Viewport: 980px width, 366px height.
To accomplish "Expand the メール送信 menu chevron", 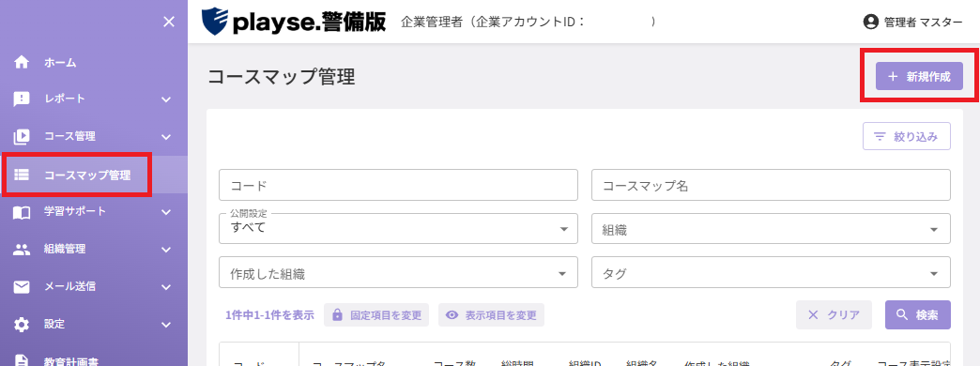I will [x=165, y=287].
